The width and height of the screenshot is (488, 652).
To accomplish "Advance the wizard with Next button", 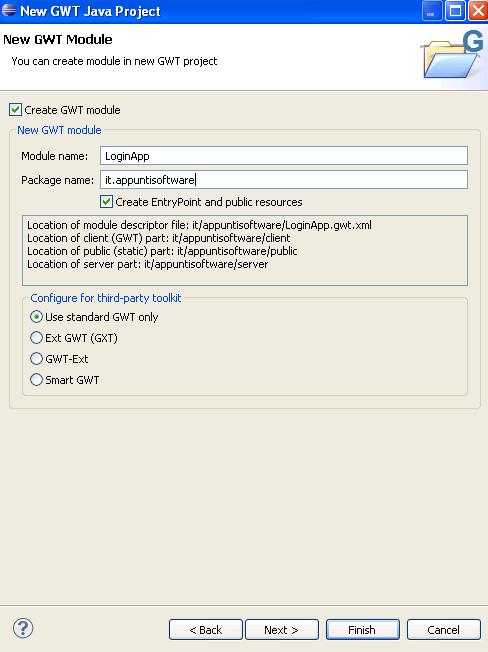I will tap(282, 630).
